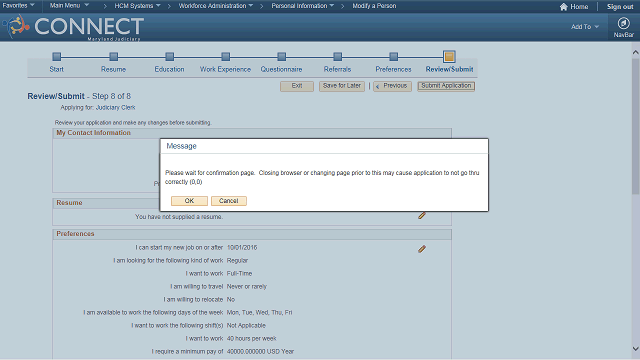The image size is (640, 360).
Task: Click the Referrals step square icon
Action: [x=337, y=56]
